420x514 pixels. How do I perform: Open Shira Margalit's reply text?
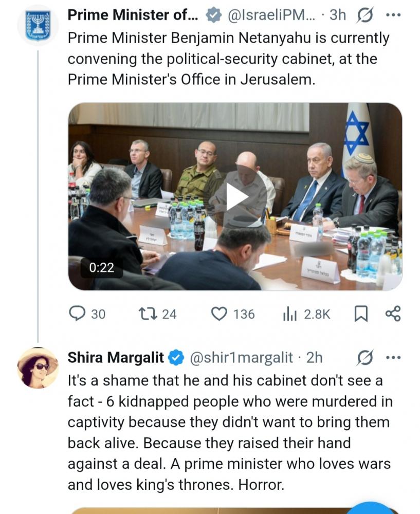point(229,432)
